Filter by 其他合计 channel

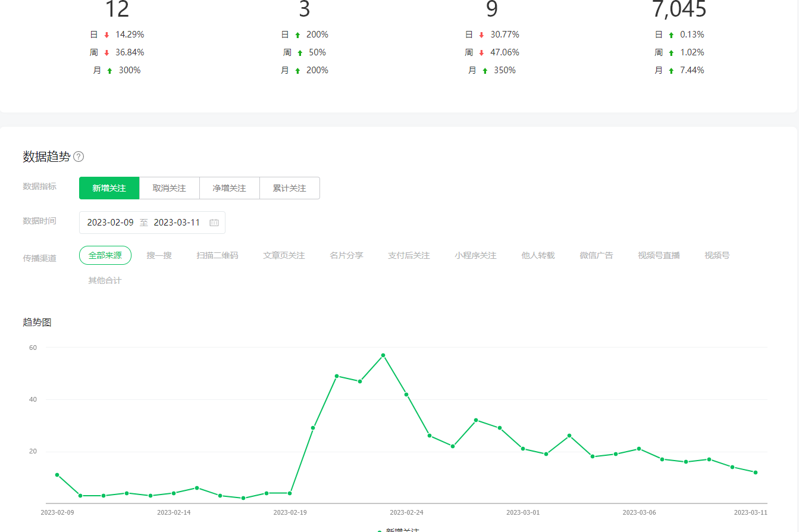(x=105, y=280)
